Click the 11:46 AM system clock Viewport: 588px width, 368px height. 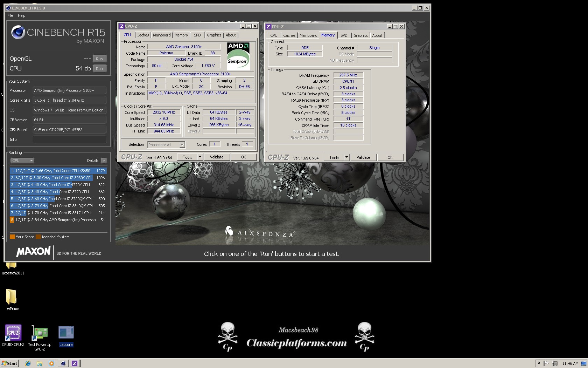pos(570,363)
